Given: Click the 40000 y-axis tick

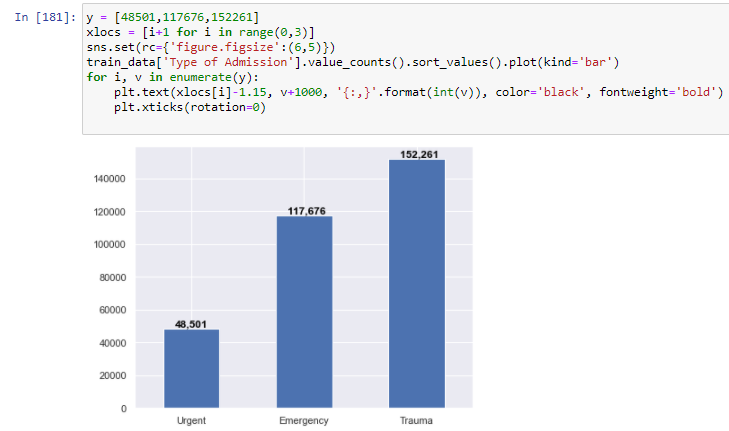Looking at the screenshot, I should click(112, 343).
